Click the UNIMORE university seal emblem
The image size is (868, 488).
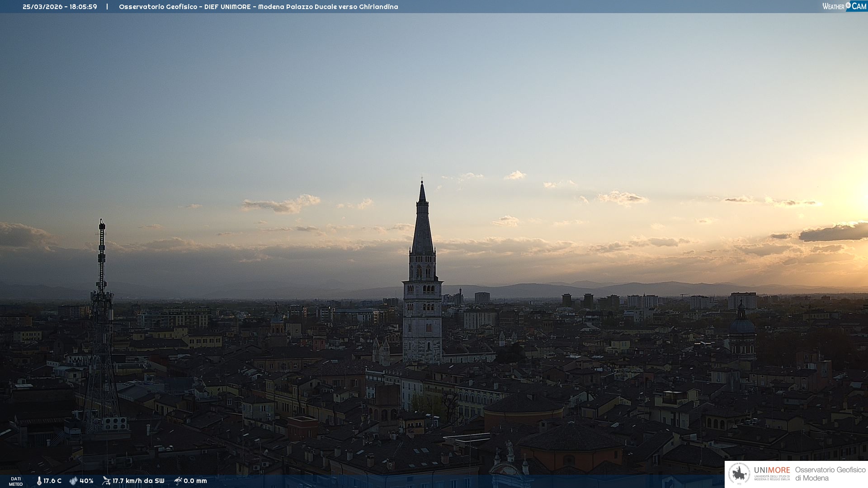pyautogui.click(x=739, y=474)
